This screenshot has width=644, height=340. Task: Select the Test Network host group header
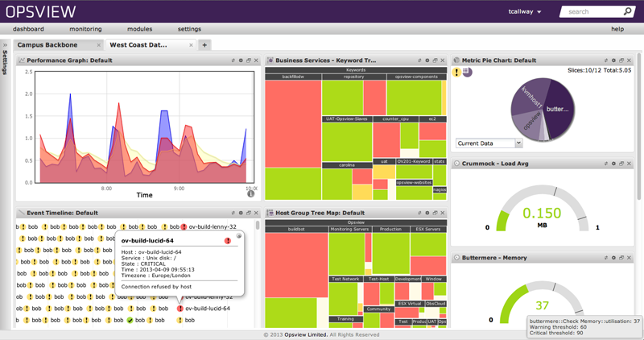[x=345, y=279]
